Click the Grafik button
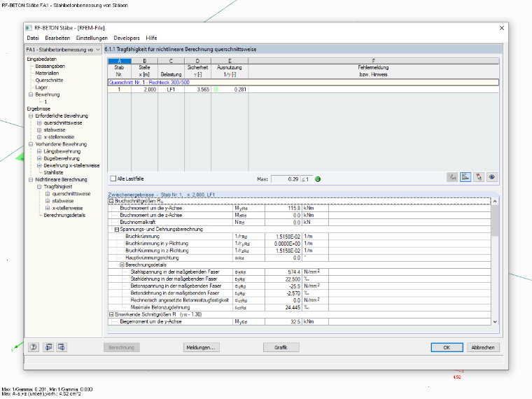The height and width of the screenshot is (399, 532). click(x=281, y=347)
